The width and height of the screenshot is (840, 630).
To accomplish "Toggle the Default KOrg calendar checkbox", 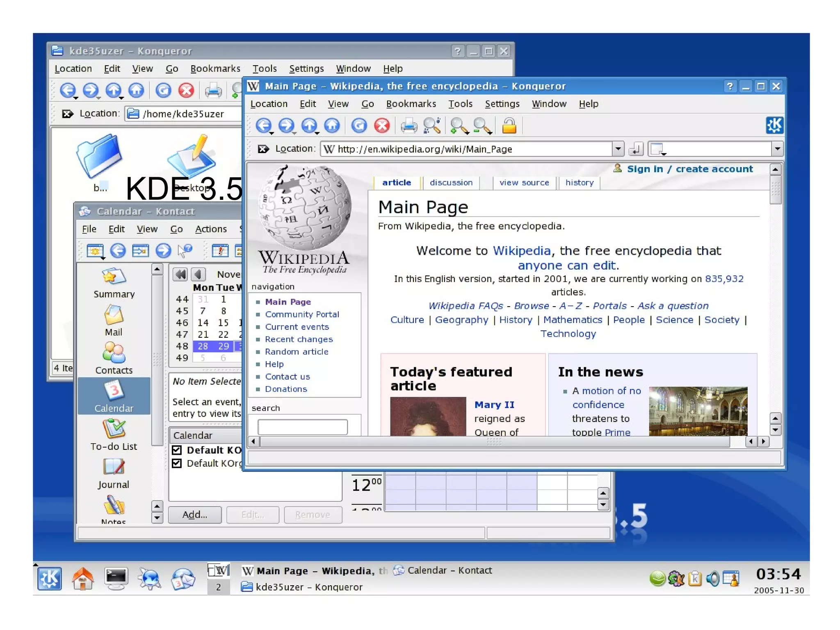I will click(177, 463).
